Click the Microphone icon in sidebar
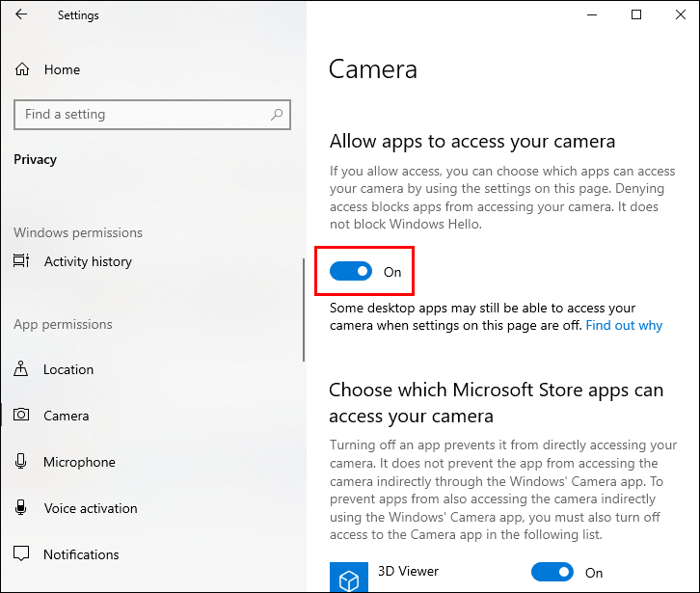The width and height of the screenshot is (700, 593). click(21, 462)
